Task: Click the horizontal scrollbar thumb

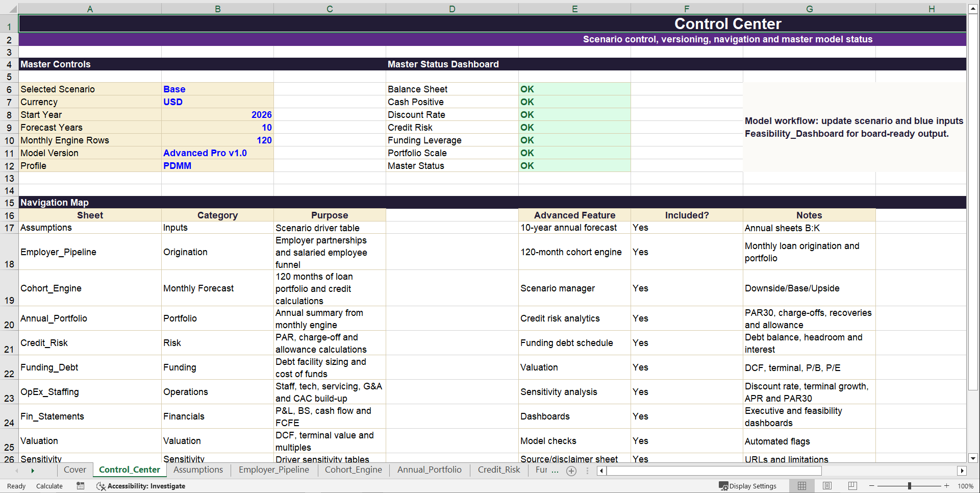Action: point(714,471)
